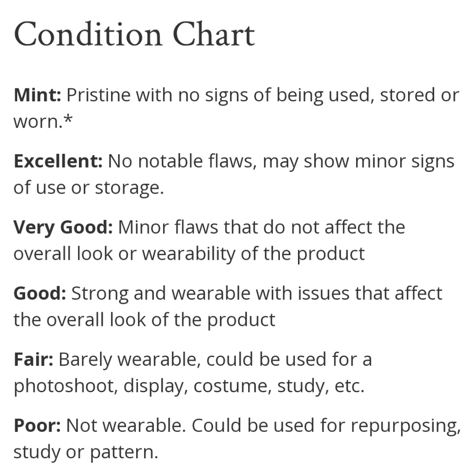Click the word wearability
Screen dimensions: 476x475
[x=189, y=253]
